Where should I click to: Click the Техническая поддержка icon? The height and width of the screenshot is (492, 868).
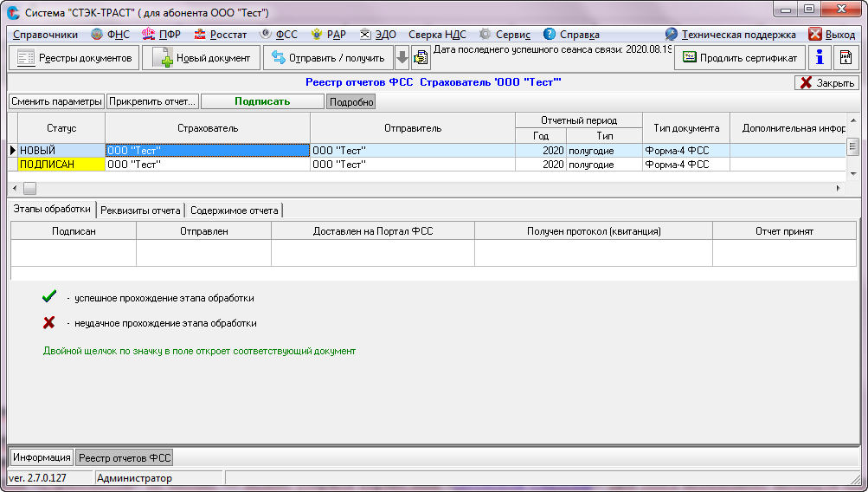(x=671, y=35)
